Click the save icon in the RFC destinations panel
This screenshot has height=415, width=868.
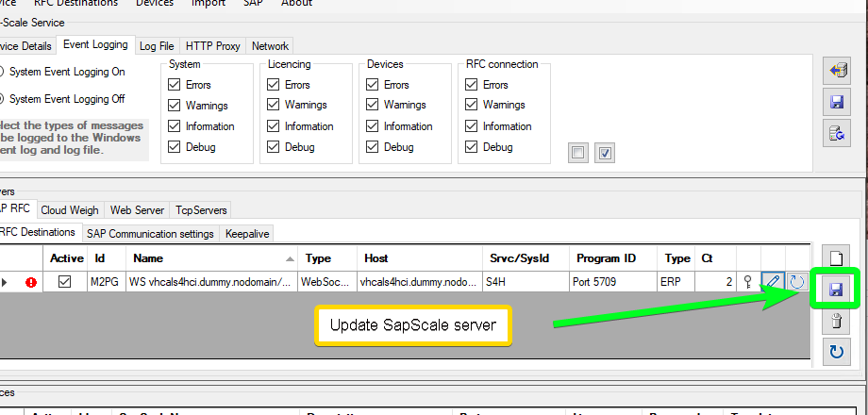pyautogui.click(x=836, y=290)
